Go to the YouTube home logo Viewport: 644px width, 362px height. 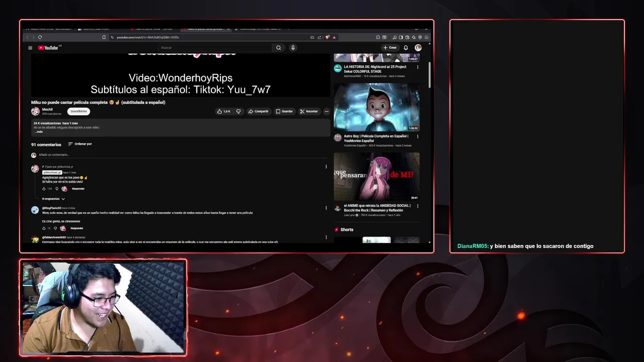(49, 48)
